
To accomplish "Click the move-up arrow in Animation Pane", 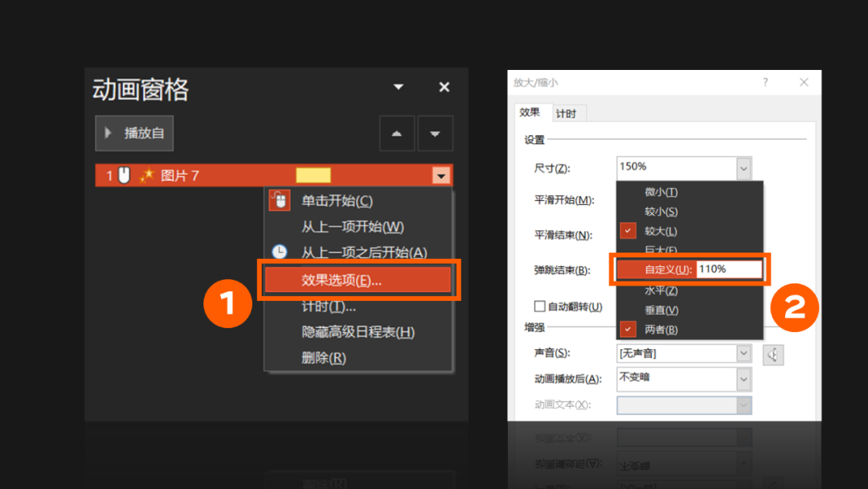I will tap(396, 134).
